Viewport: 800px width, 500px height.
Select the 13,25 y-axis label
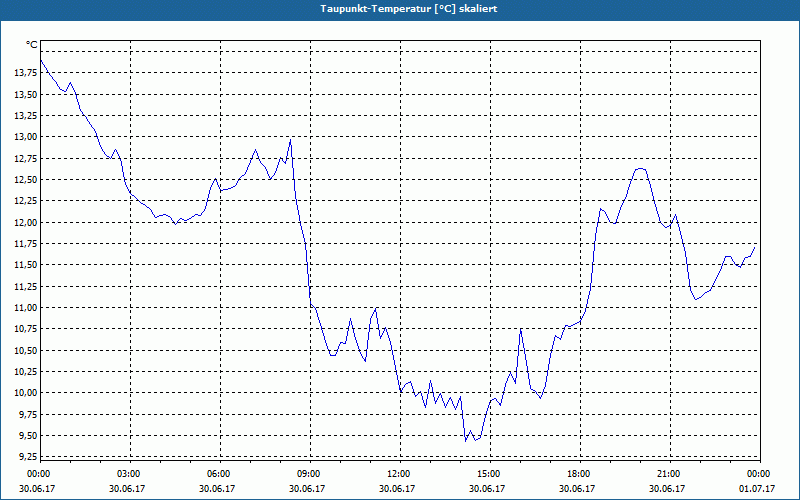[x=26, y=116]
